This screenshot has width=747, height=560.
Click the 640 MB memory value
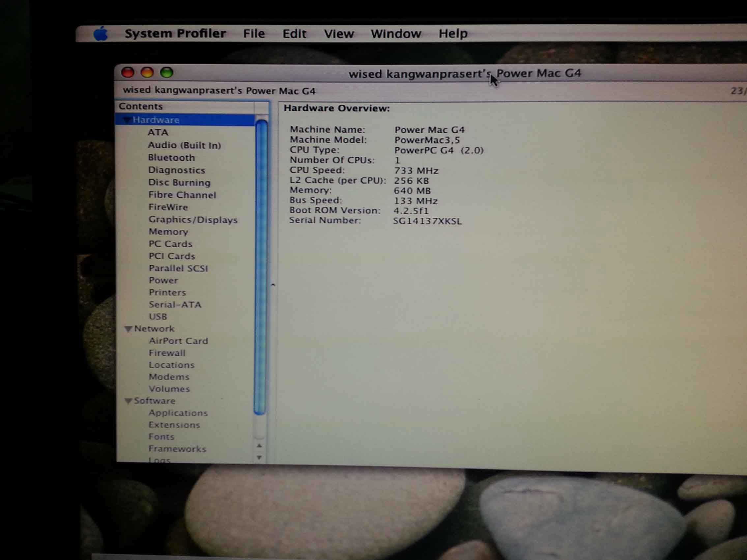[412, 191]
